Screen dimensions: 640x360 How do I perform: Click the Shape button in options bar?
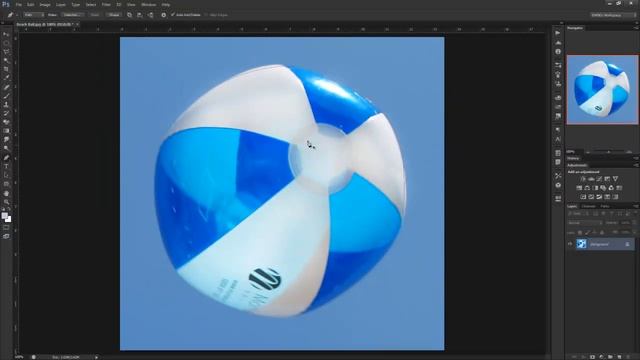coord(114,15)
